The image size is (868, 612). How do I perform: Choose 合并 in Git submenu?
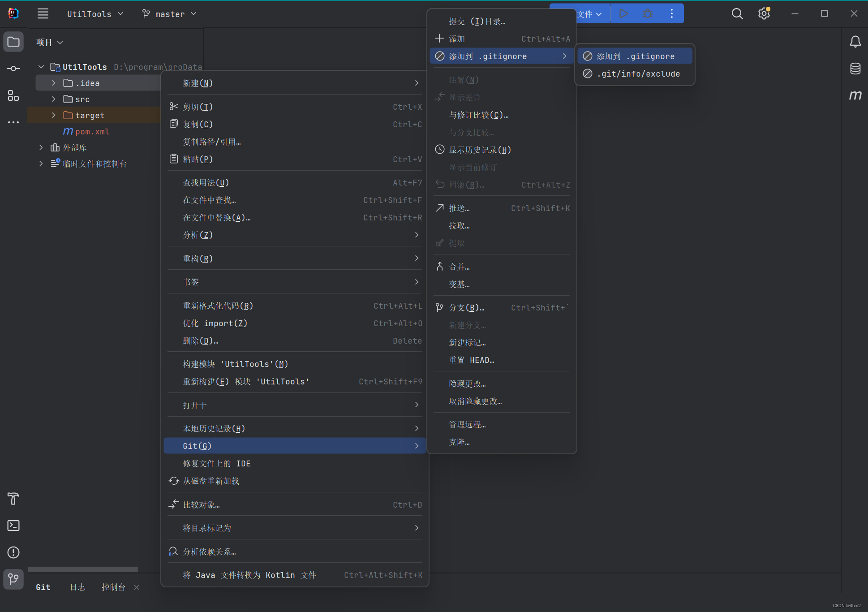tap(502, 267)
